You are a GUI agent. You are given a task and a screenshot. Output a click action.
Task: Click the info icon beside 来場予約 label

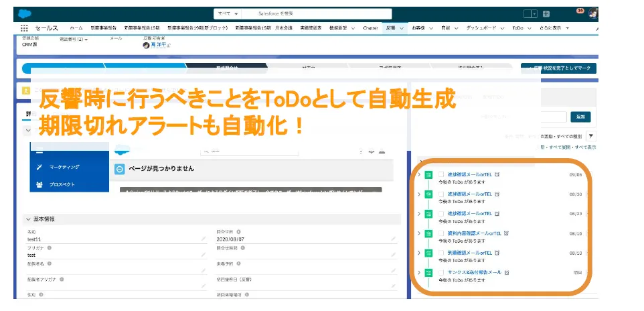[238, 263]
